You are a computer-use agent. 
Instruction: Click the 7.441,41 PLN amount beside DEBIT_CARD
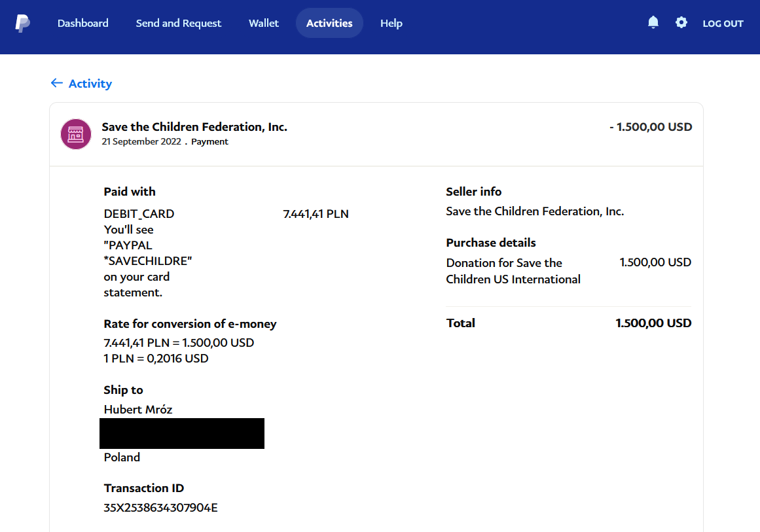click(316, 214)
